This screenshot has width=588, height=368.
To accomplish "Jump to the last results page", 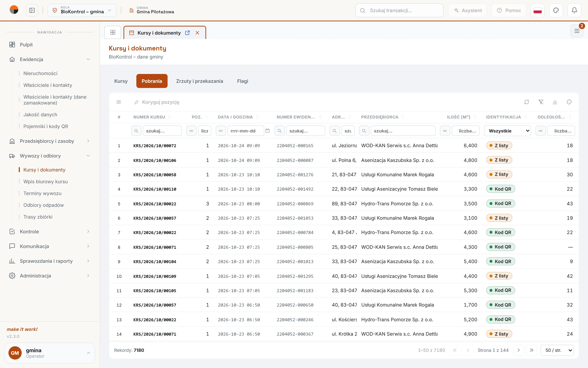I will pyautogui.click(x=532, y=350).
